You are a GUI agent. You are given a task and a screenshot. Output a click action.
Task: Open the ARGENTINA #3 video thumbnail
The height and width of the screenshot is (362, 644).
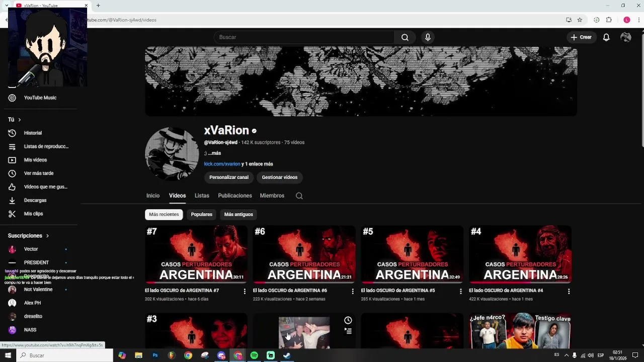196,331
